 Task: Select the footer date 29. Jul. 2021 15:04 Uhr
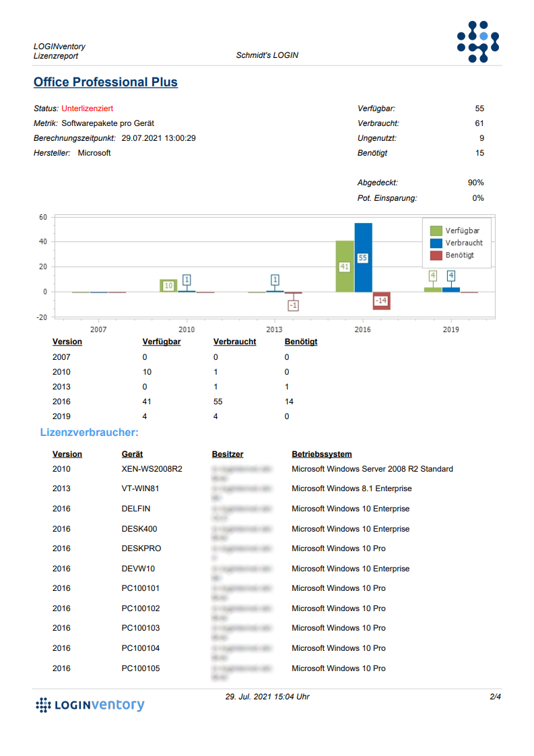[x=267, y=697]
